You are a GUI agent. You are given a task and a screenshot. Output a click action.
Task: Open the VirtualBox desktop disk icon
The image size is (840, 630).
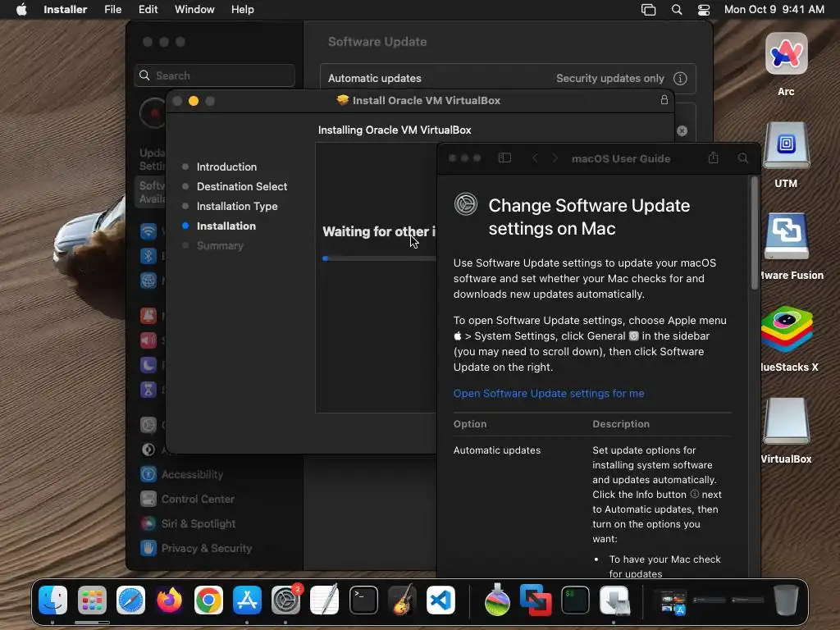point(786,421)
